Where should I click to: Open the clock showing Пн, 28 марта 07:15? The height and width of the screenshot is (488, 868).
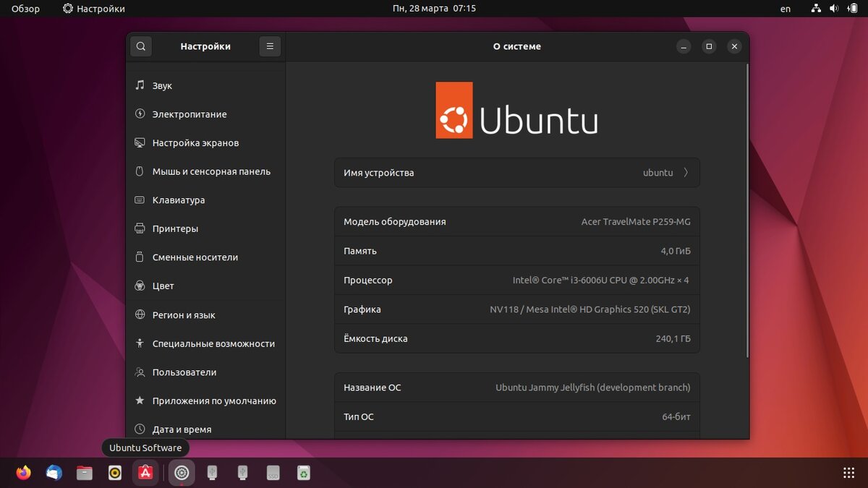[434, 9]
